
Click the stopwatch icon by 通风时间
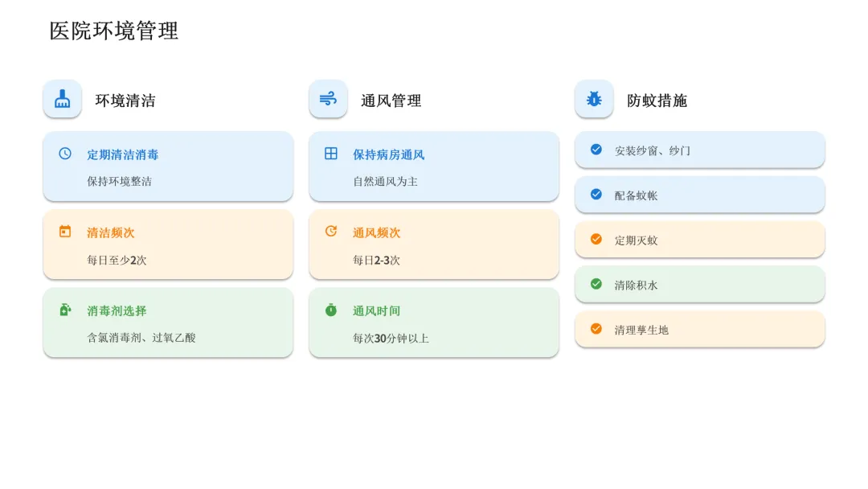[x=331, y=310]
